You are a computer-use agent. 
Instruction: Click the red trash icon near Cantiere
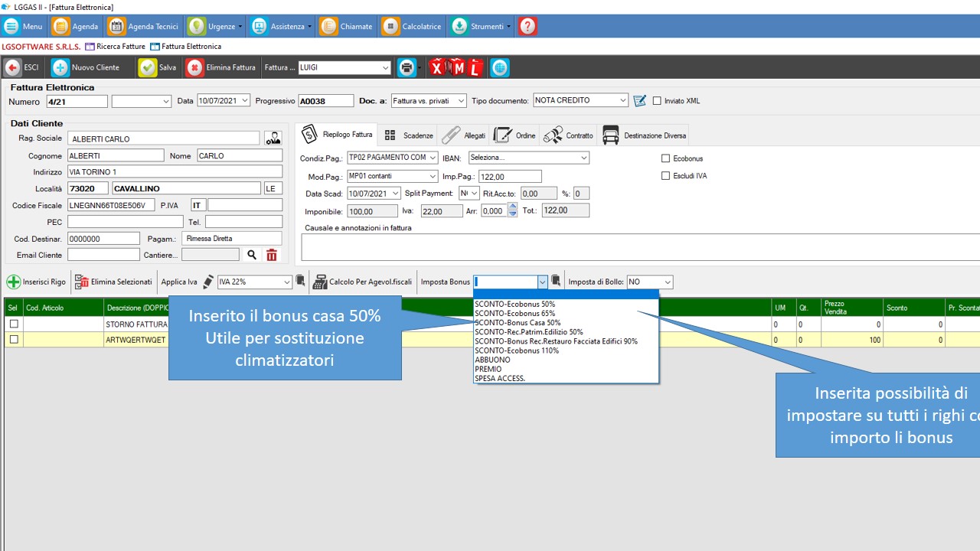click(272, 255)
